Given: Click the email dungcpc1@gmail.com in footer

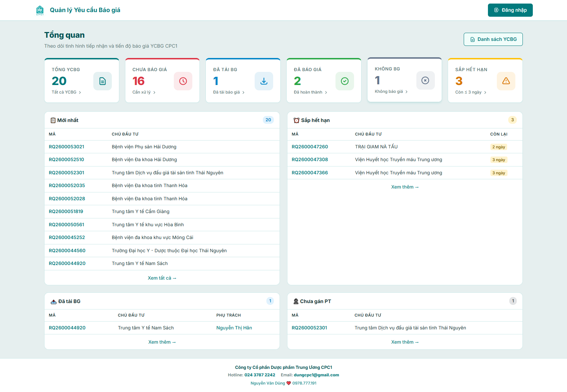Looking at the screenshot, I should point(316,375).
